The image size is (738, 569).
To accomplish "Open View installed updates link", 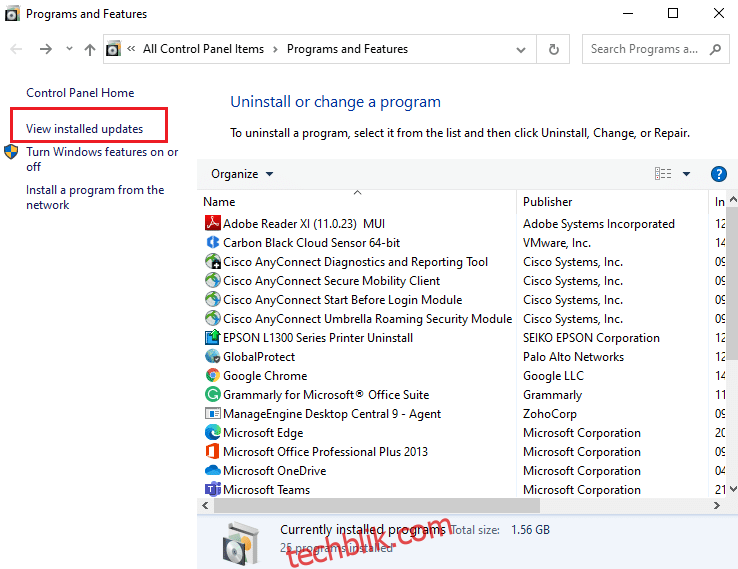I will tap(84, 128).
